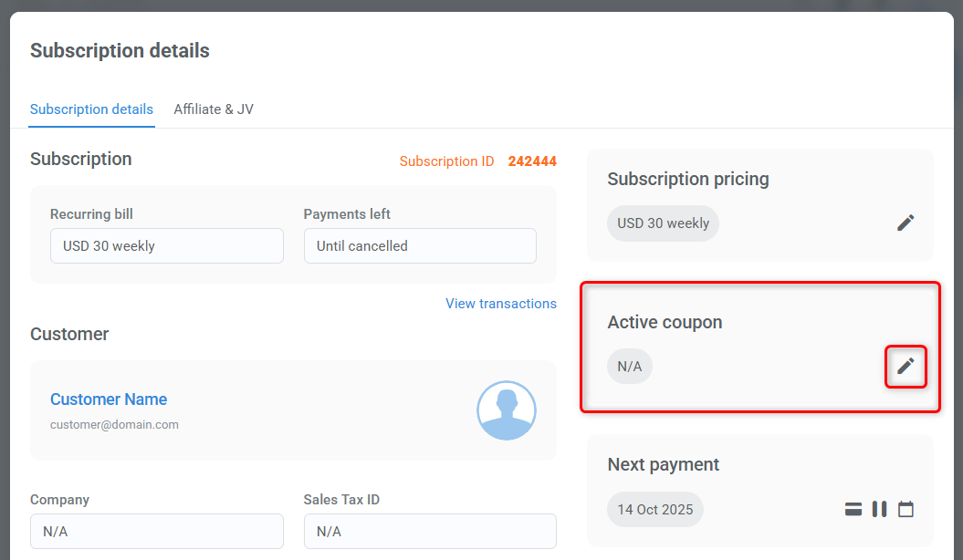Click the credit card icon under Next payment
Viewport: 963px width, 560px height.
point(853,509)
